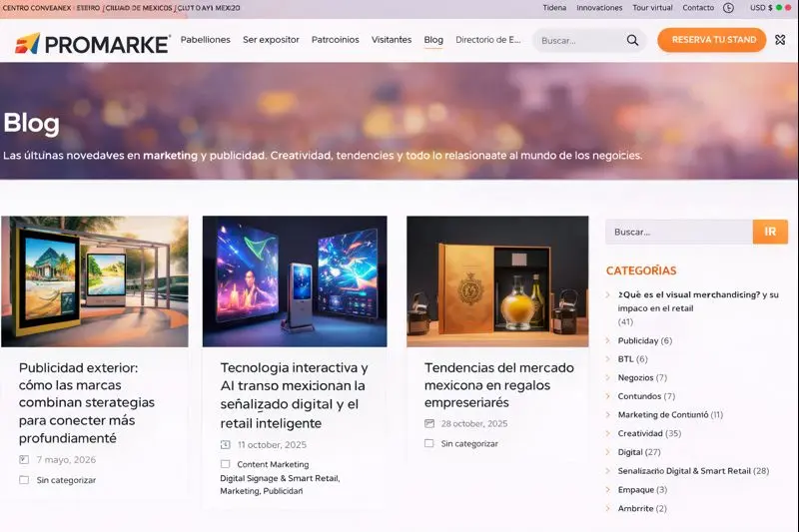Click Digital Signage & Smart Retail tag
Screen dimensions: 799x532
pyautogui.click(x=280, y=478)
